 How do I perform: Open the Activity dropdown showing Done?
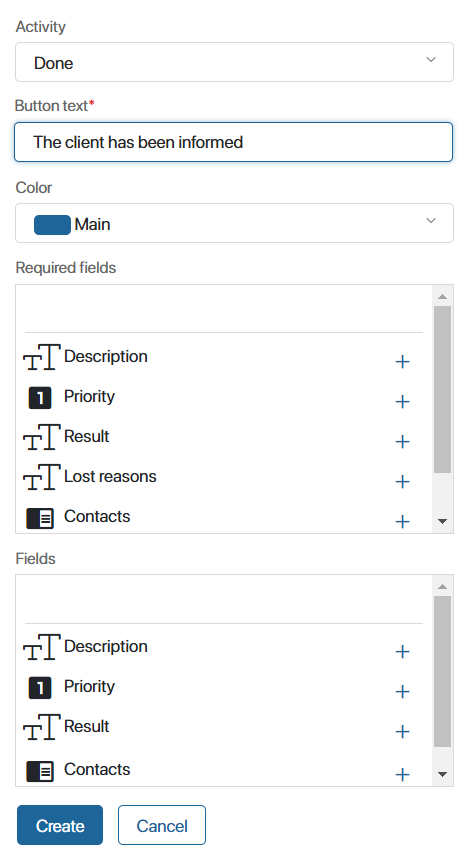coord(234,62)
